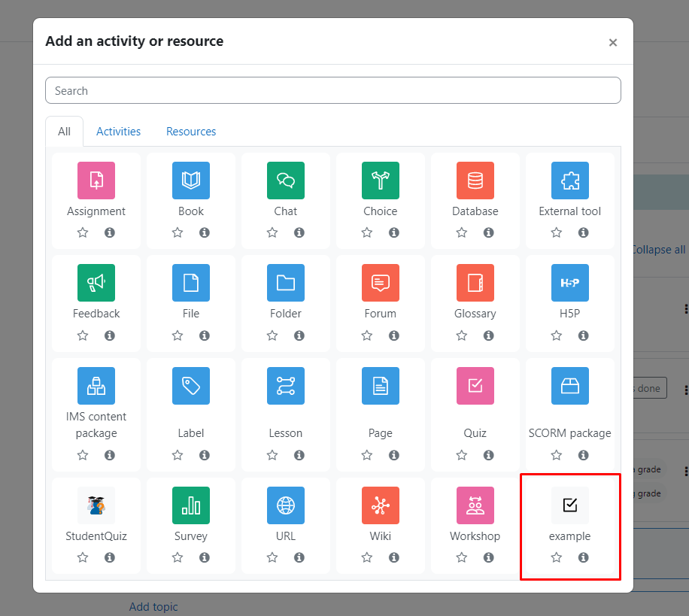The image size is (689, 616).
Task: Add an H5P activity
Action: click(570, 283)
